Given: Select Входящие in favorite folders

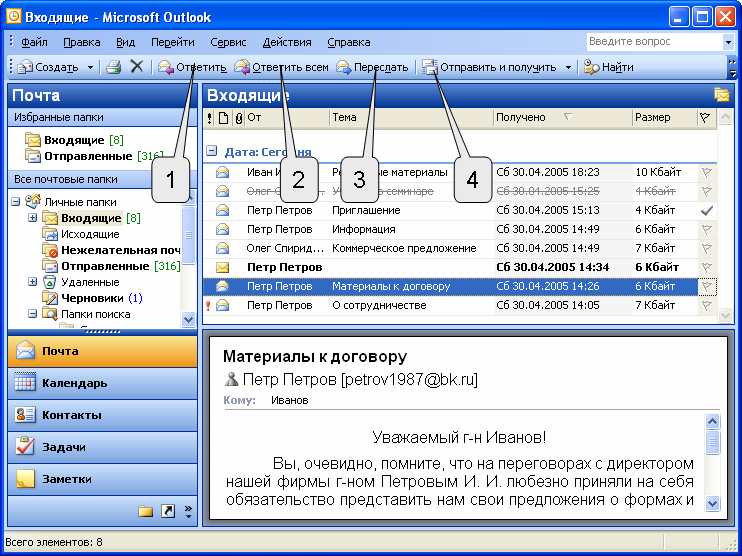Looking at the screenshot, I should point(74,140).
